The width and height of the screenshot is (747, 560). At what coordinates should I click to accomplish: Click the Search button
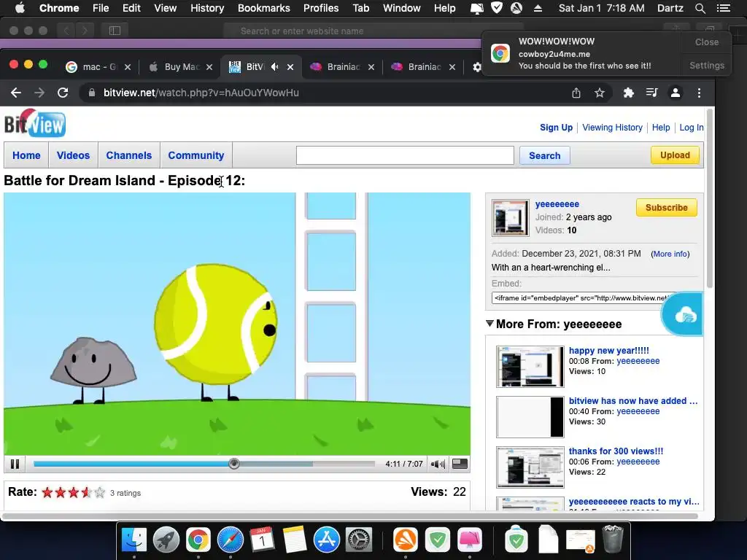(x=544, y=156)
